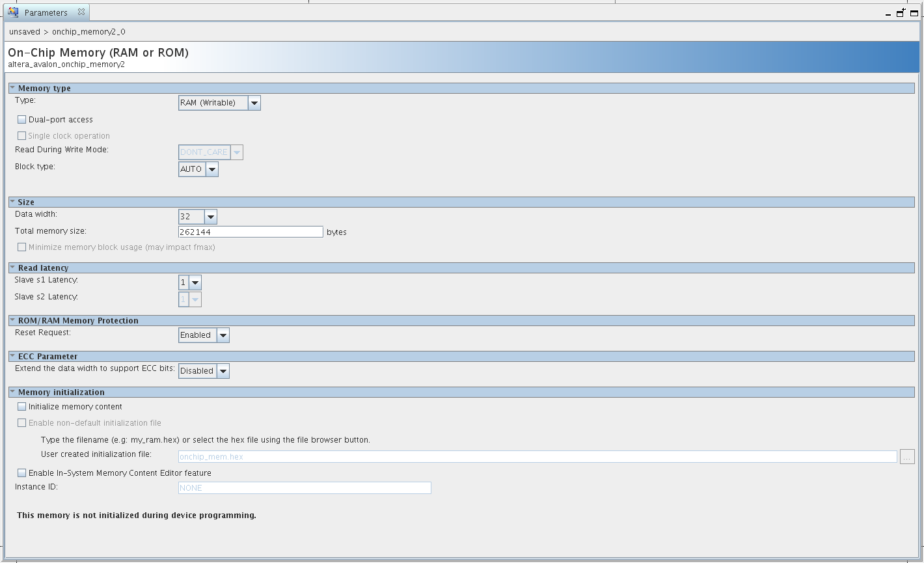Image resolution: width=924 pixels, height=563 pixels.
Task: Collapse the Memory type section
Action: point(12,88)
